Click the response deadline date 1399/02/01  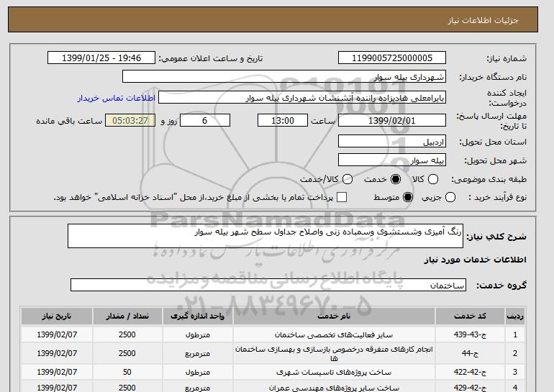click(x=392, y=120)
